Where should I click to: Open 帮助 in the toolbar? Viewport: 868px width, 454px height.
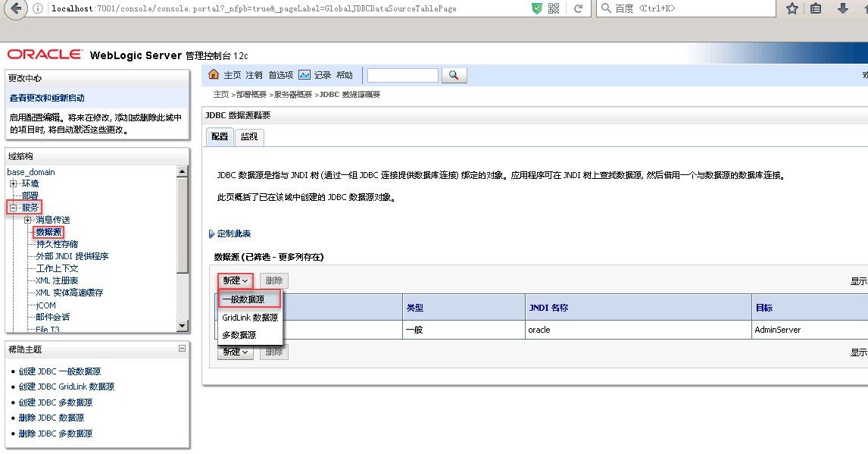point(345,75)
